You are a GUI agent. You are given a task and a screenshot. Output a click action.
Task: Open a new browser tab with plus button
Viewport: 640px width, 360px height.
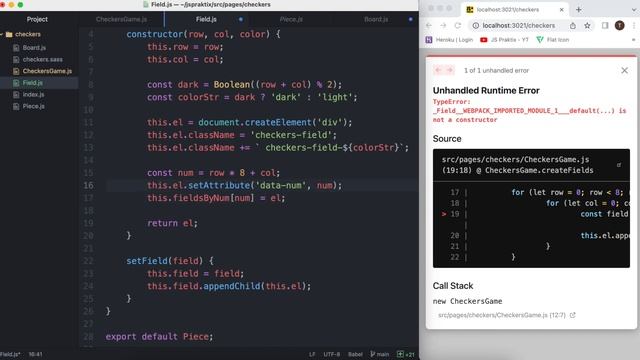pyautogui.click(x=578, y=9)
